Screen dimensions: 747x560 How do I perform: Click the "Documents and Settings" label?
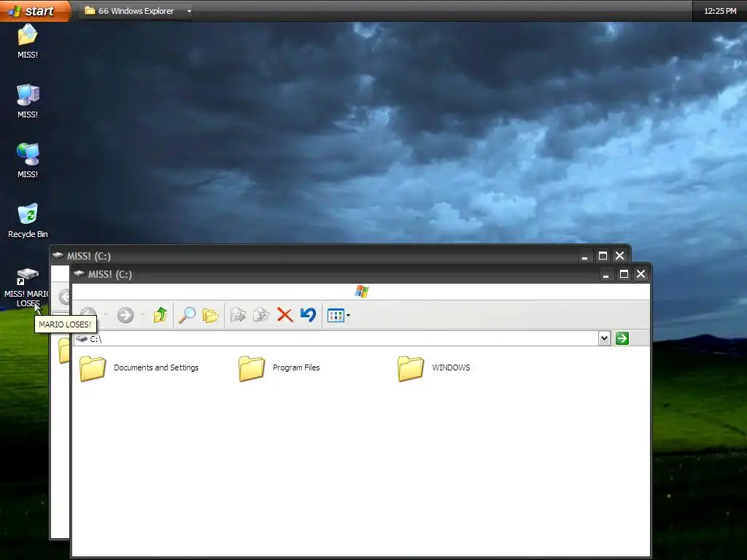(x=156, y=367)
